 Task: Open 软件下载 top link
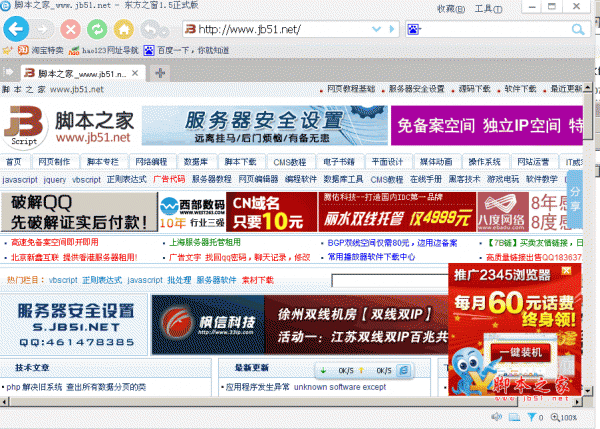520,89
